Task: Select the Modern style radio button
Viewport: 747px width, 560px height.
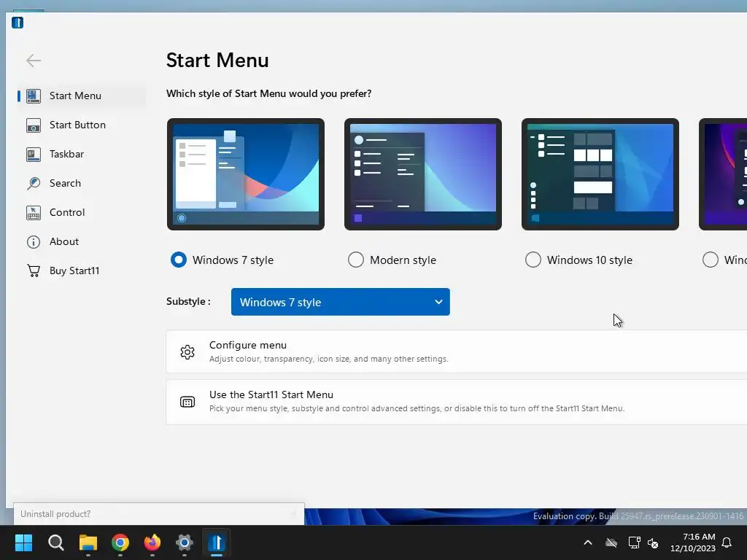Action: tap(356, 260)
